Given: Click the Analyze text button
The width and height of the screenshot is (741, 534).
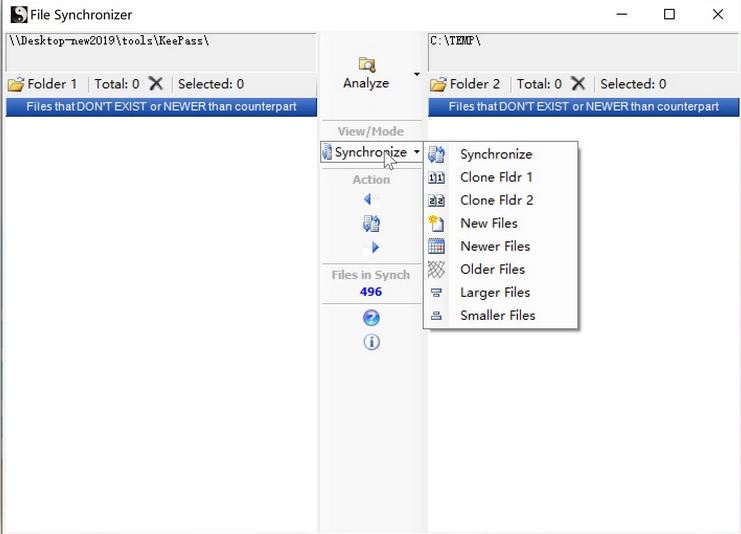Looking at the screenshot, I should click(366, 83).
